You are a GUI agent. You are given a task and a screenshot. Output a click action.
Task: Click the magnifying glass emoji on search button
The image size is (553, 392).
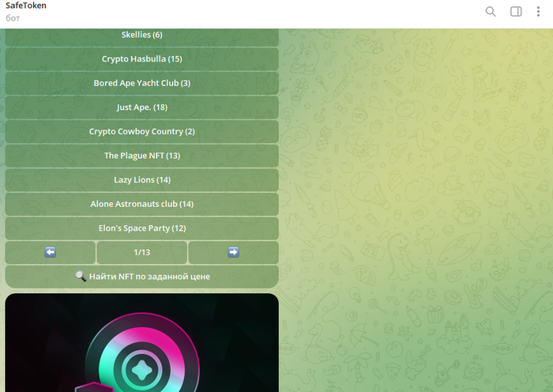81,277
